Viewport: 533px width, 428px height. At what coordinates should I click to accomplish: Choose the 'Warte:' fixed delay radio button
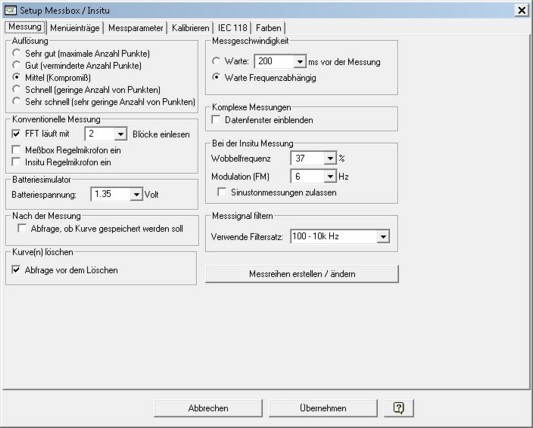pyautogui.click(x=216, y=61)
